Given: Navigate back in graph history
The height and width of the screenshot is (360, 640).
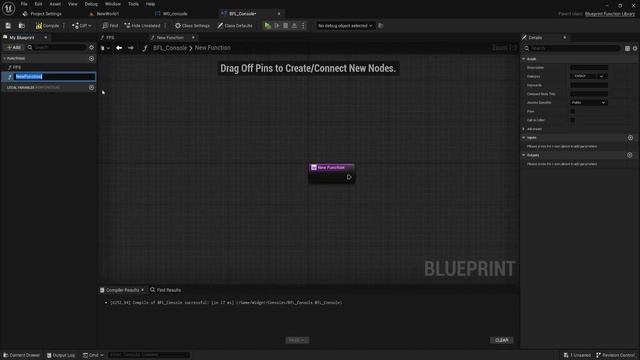Looking at the screenshot, I should point(119,48).
